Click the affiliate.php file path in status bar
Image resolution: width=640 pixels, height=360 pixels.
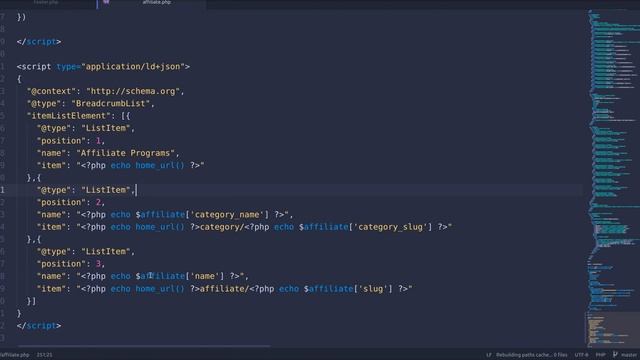point(15,355)
